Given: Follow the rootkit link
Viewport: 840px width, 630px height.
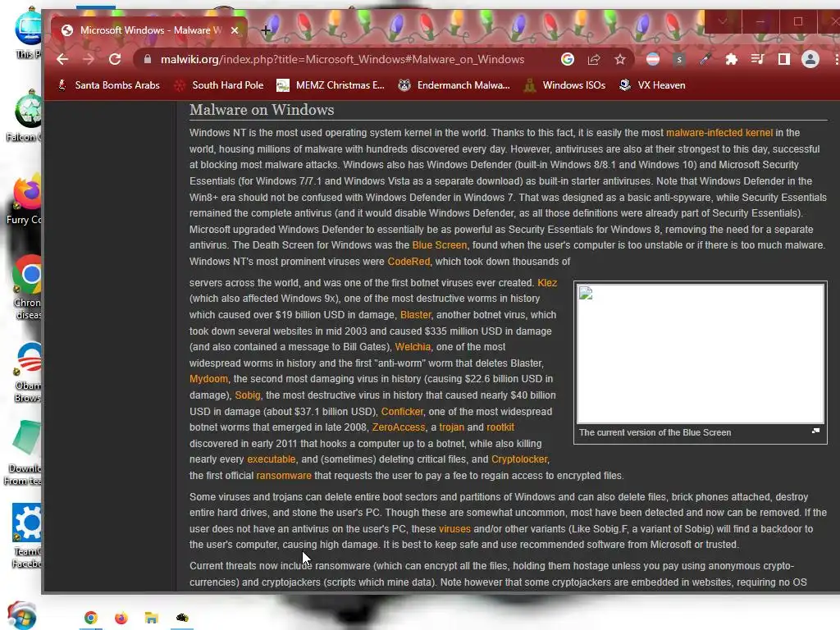Looking at the screenshot, I should pos(500,427).
